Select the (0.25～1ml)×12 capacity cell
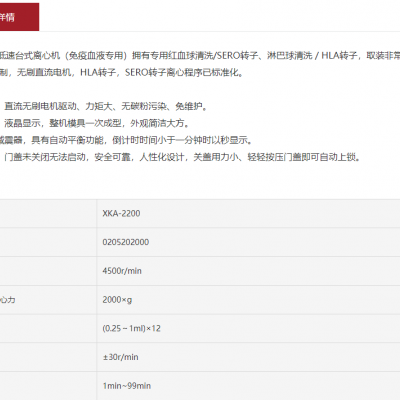 point(248,328)
